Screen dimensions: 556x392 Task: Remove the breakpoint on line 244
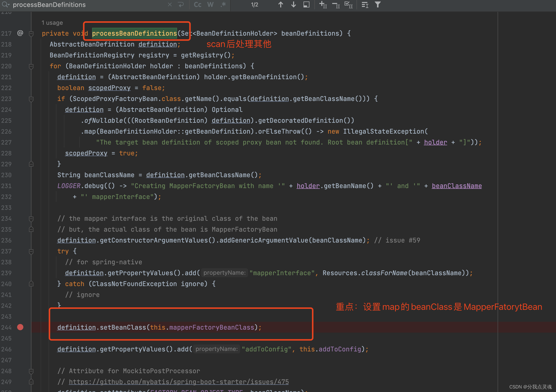[x=20, y=327]
